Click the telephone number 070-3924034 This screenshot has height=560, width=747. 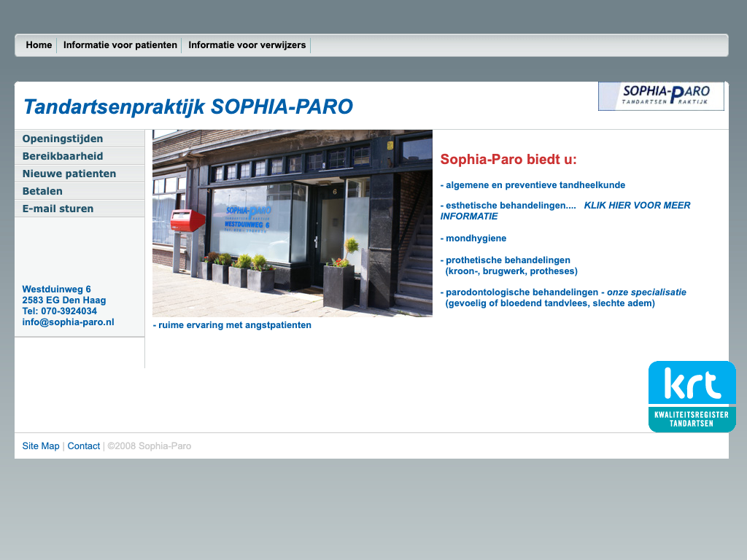point(69,311)
